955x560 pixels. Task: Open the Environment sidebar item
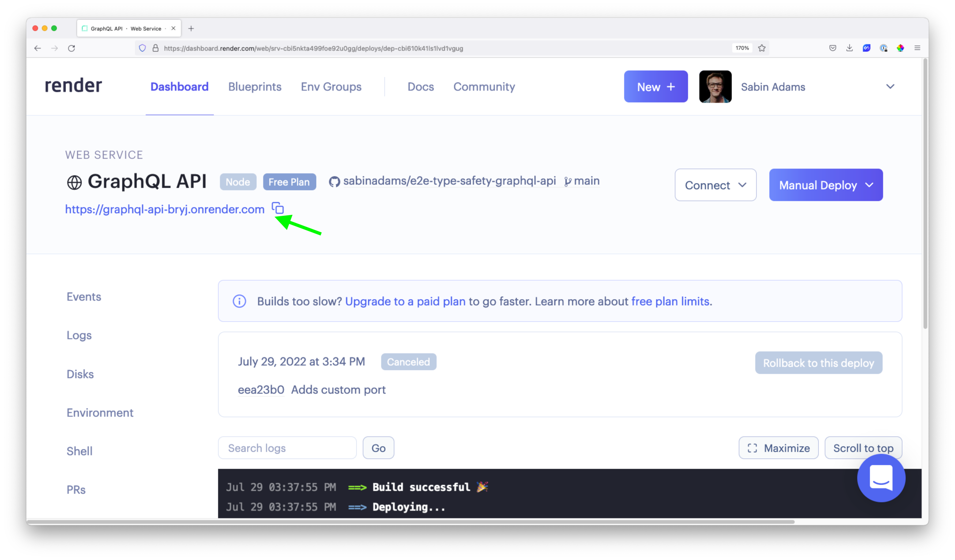[100, 413]
